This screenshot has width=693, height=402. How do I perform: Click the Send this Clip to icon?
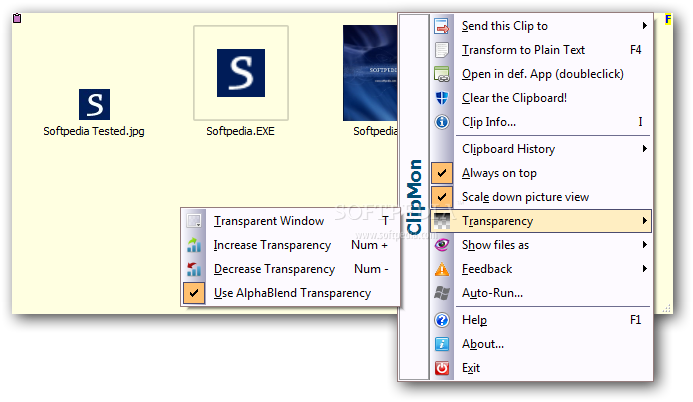(442, 26)
